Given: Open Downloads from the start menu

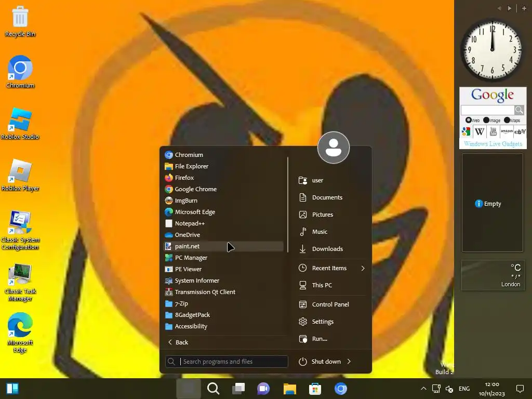Looking at the screenshot, I should (331, 249).
